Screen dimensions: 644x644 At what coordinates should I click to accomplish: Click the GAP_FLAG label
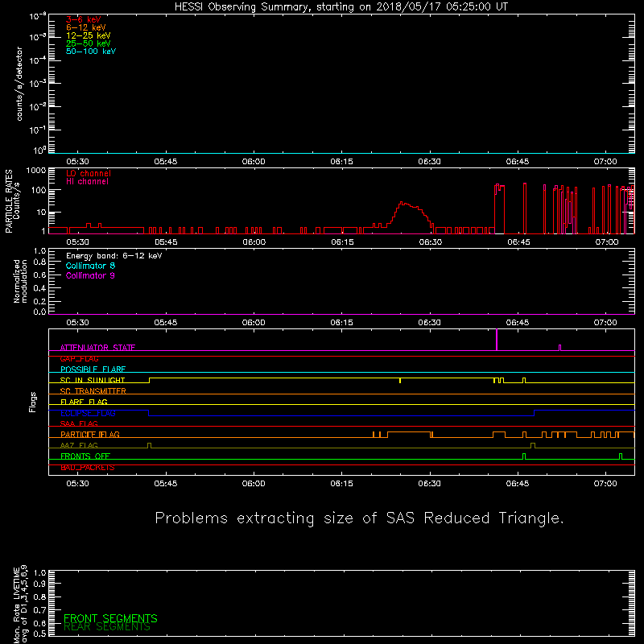click(x=79, y=358)
